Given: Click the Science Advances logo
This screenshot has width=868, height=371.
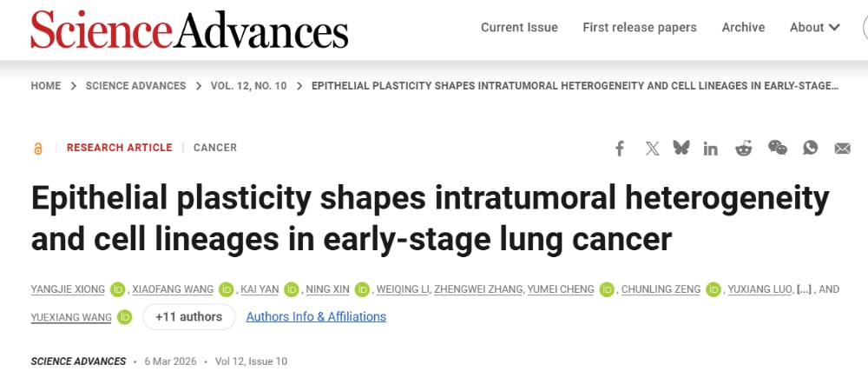Looking at the screenshot, I should [x=189, y=29].
